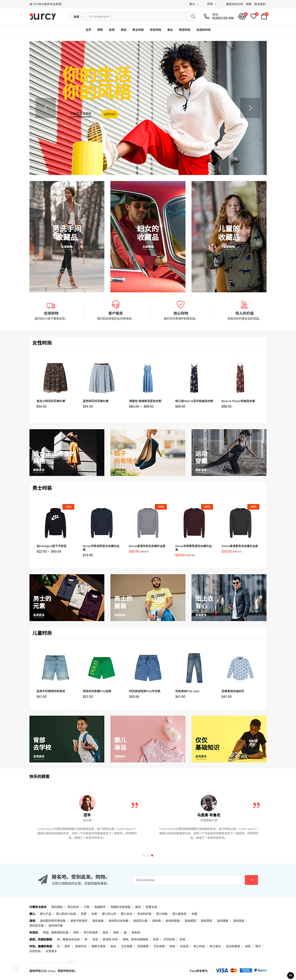The width and height of the screenshot is (296, 980).
Task: Open the green Polo shorts product thumbnail
Action: click(x=101, y=668)
